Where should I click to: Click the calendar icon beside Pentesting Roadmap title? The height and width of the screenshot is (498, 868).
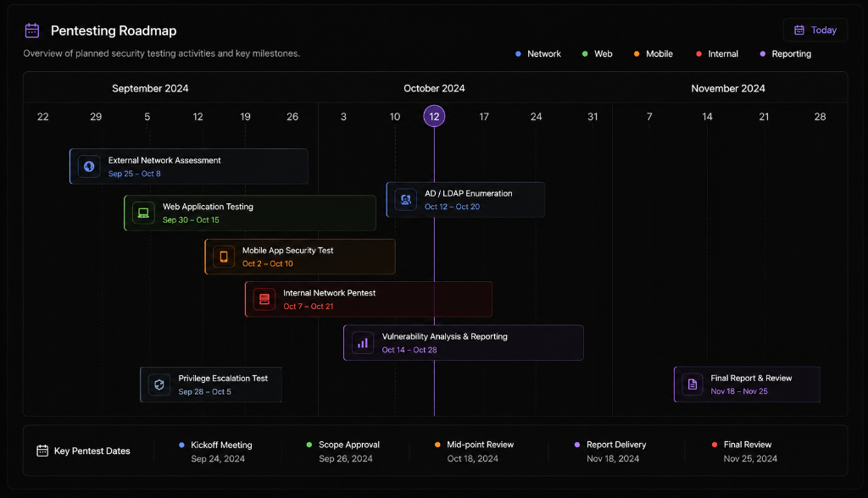click(32, 30)
